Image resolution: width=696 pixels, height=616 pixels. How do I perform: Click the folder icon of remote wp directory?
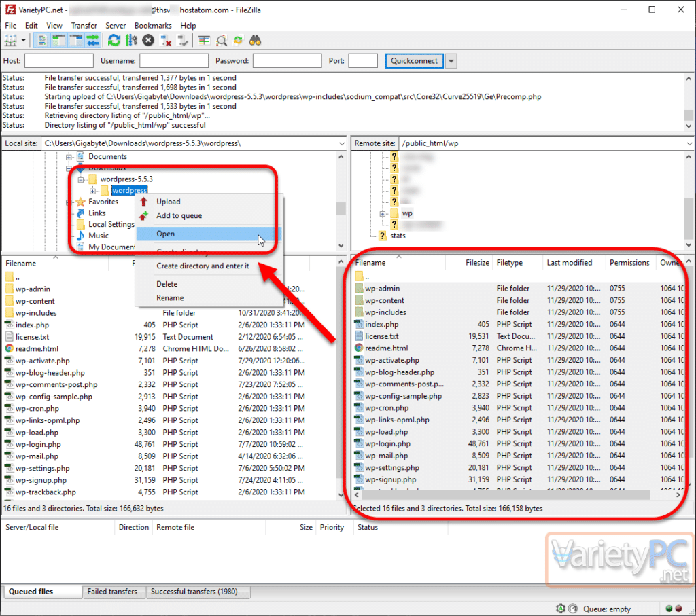(x=394, y=213)
